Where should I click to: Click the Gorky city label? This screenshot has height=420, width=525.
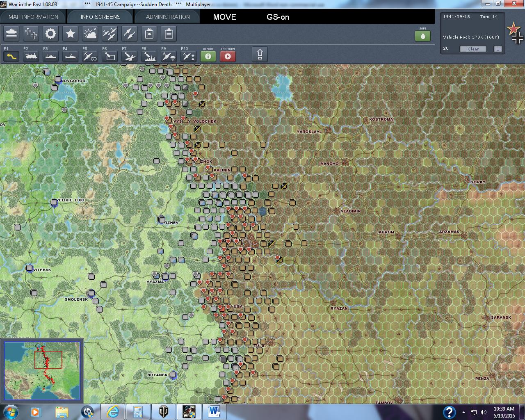pos(478,182)
